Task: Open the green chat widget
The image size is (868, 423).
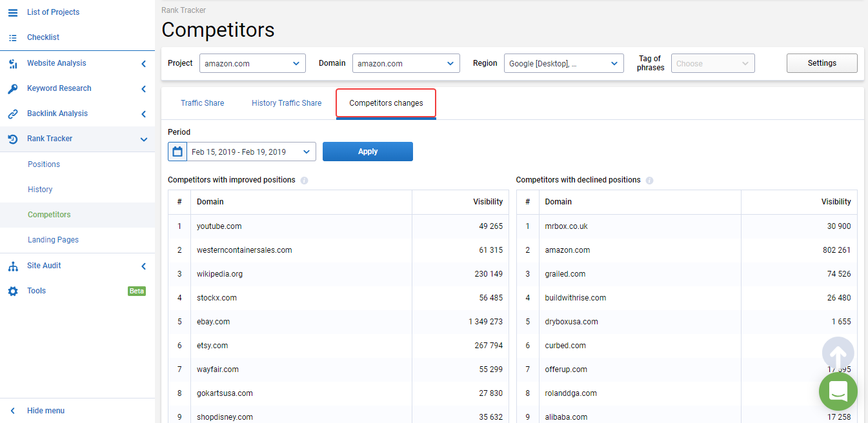Action: click(838, 391)
